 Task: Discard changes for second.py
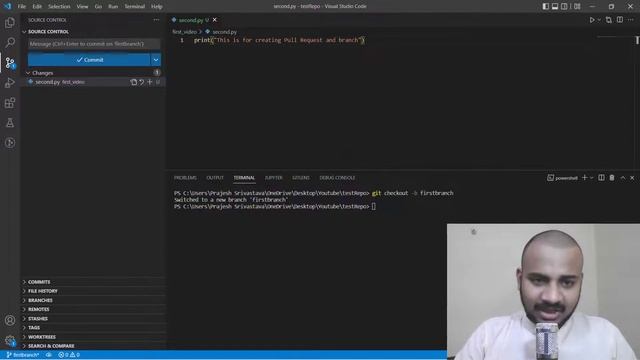[142, 82]
